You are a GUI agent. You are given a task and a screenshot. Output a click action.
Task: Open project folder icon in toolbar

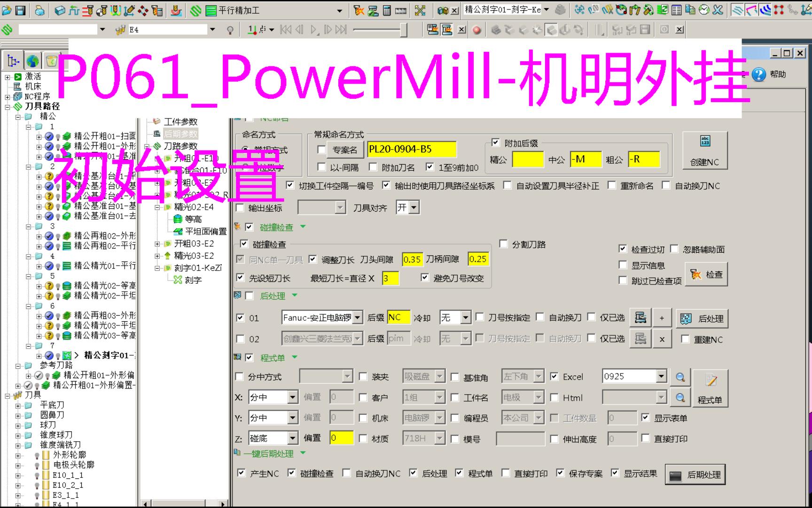click(x=7, y=10)
